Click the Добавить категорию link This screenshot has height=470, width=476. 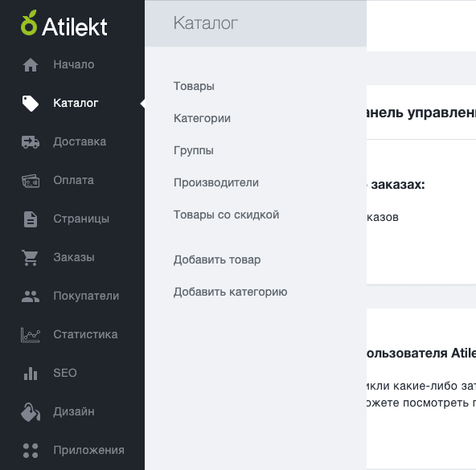(230, 292)
